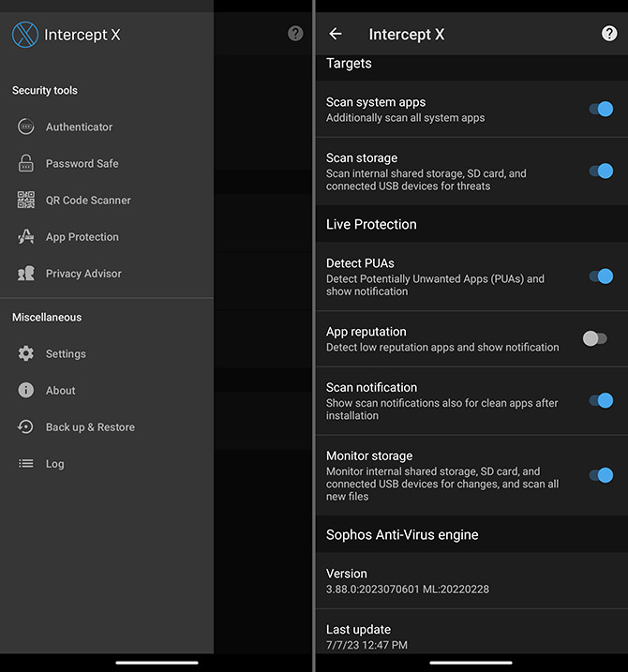628x672 pixels.
Task: Select the About menu entry
Action: [107, 390]
